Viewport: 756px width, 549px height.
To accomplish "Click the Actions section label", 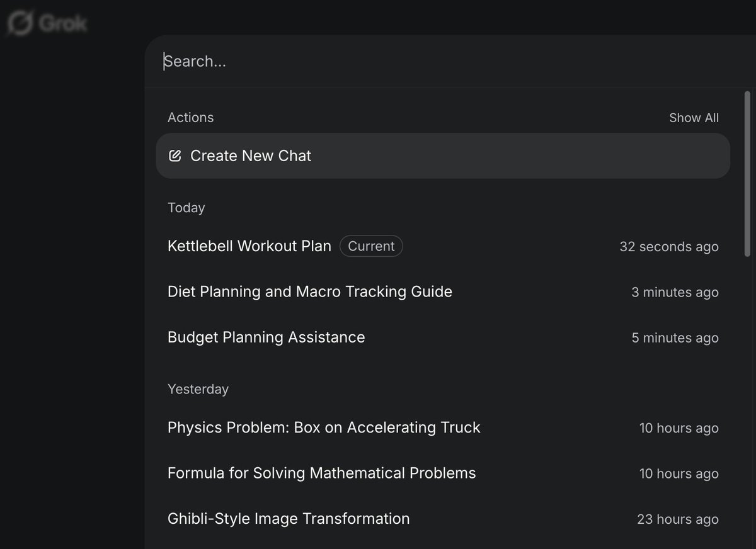I will pos(190,118).
